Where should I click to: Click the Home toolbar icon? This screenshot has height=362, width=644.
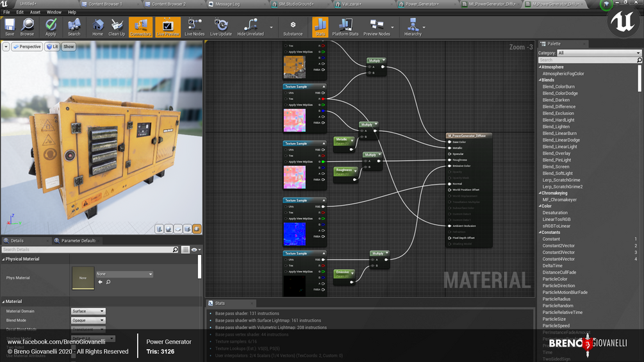click(97, 27)
